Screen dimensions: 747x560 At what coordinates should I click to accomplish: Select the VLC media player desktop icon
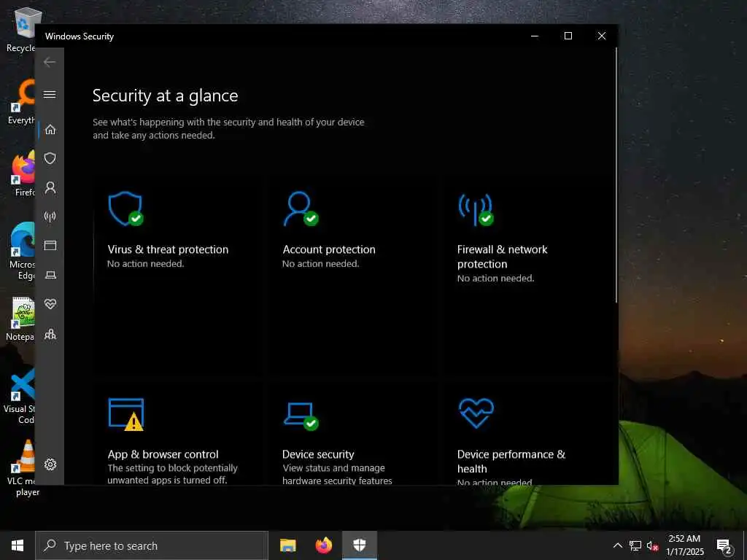(x=23, y=469)
